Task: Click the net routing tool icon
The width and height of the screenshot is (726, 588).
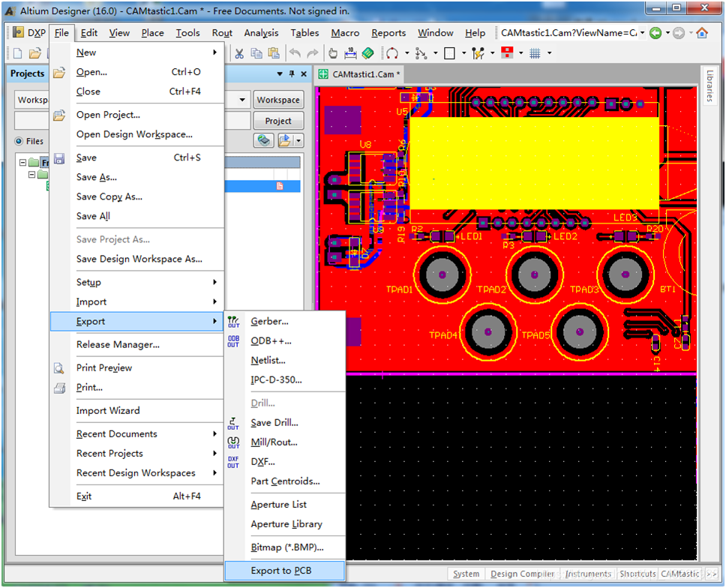Action: tap(421, 53)
